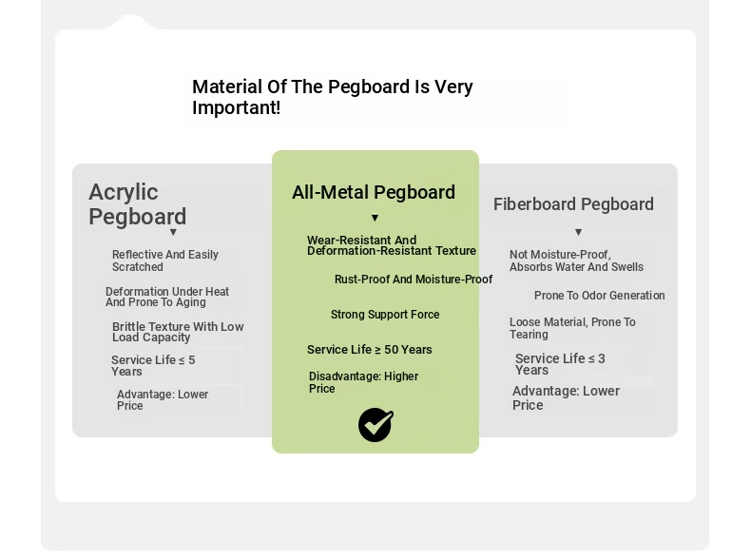Click Not Moisture-Proof, Absorbs Water text
The width and height of the screenshot is (751, 560).
[x=576, y=261]
